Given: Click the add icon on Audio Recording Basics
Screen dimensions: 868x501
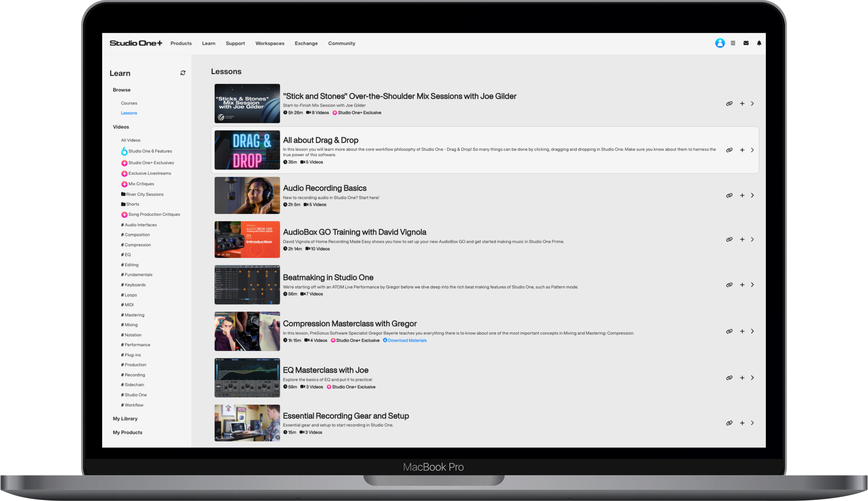Looking at the screenshot, I should (x=742, y=195).
